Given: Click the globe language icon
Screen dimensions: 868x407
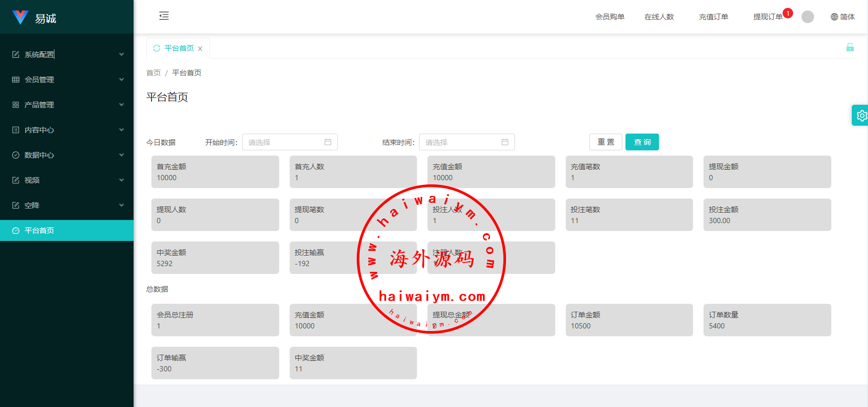Looking at the screenshot, I should (x=834, y=17).
